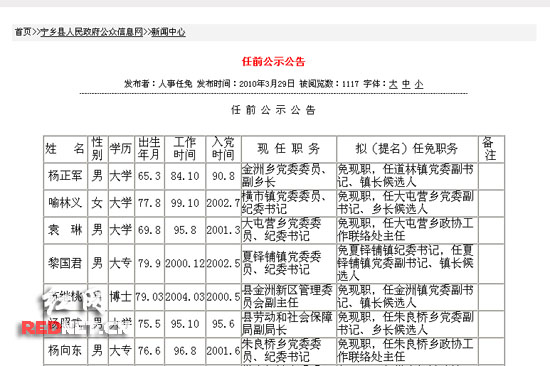The image size is (550, 366).
Task: Select the name cell 黎国君
Action: coord(65,263)
